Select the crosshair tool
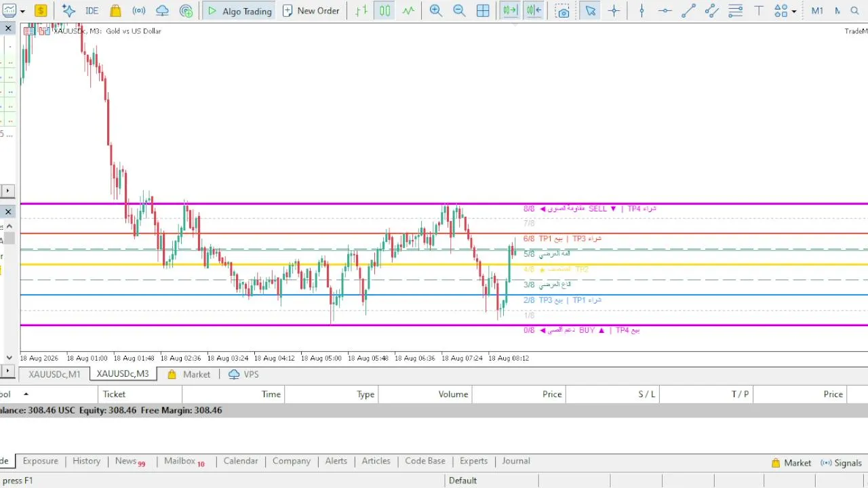 click(x=614, y=11)
